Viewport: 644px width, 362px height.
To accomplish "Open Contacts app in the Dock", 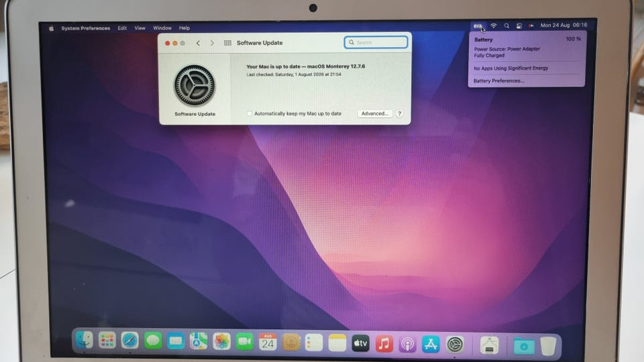I will tap(290, 343).
